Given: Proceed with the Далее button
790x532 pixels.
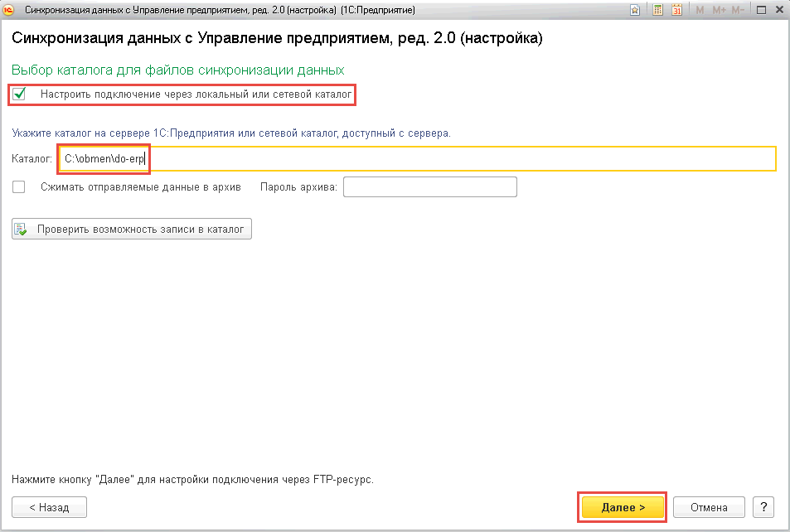Looking at the screenshot, I should tap(623, 507).
